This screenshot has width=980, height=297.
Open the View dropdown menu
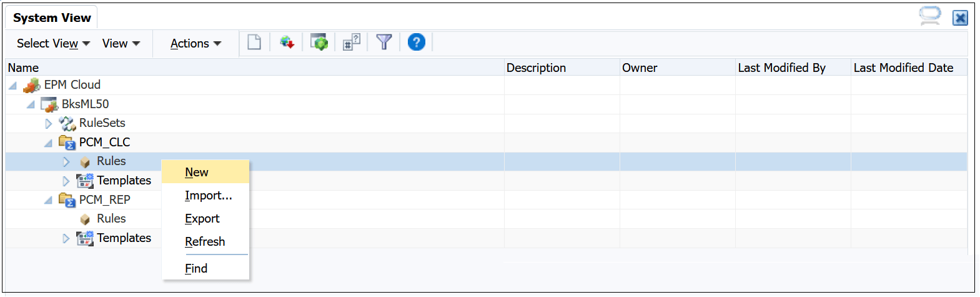(x=121, y=43)
